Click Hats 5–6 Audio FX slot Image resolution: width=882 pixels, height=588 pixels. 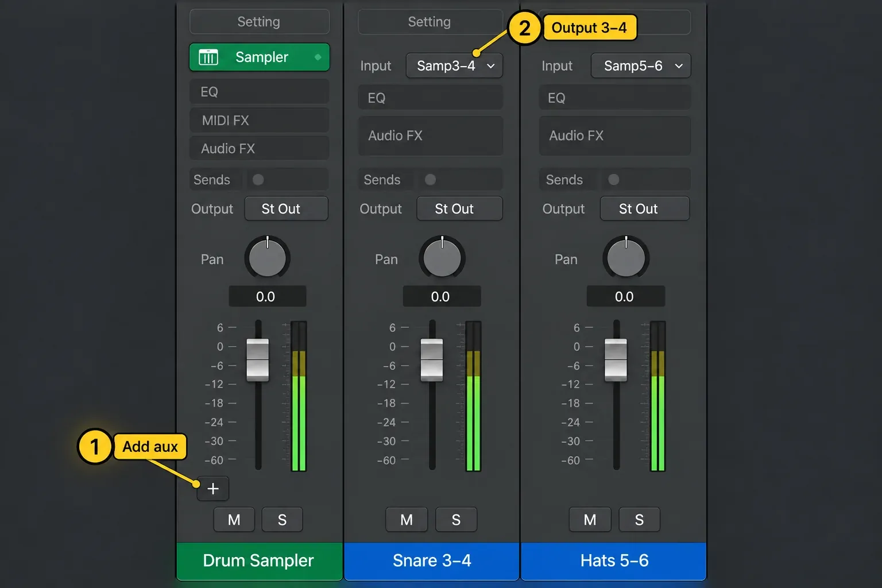[615, 136]
